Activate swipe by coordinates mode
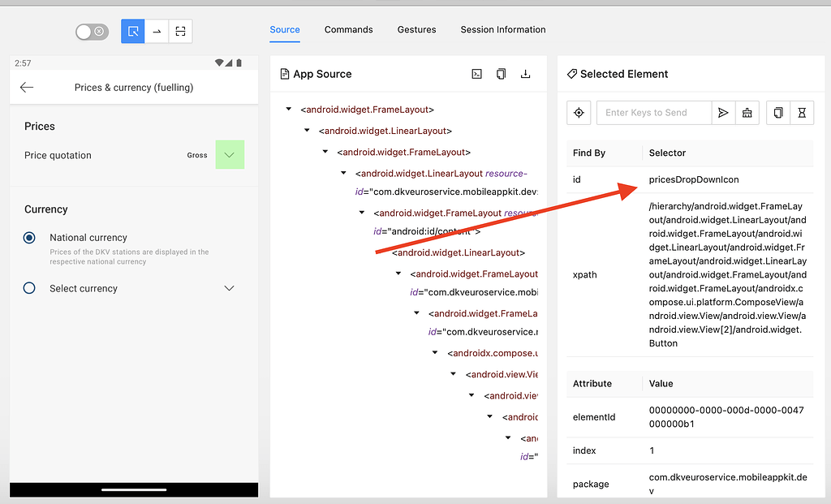Image resolution: width=831 pixels, height=504 pixels. coord(156,31)
